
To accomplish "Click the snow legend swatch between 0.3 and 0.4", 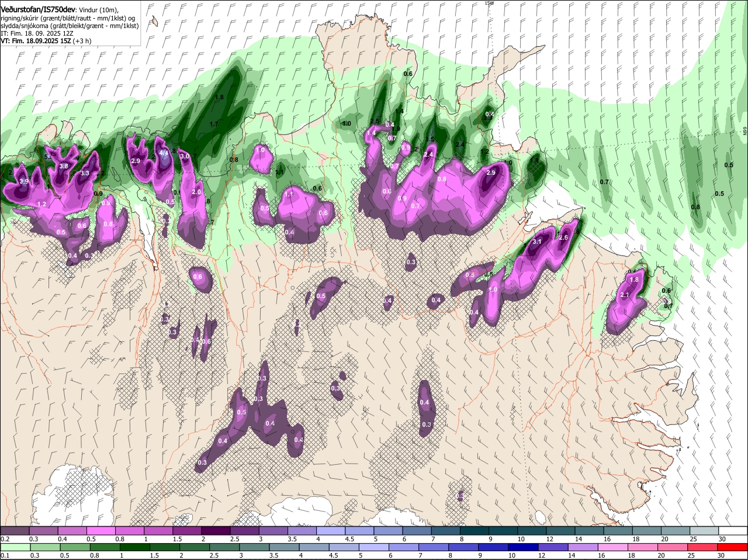I will 43,530.
